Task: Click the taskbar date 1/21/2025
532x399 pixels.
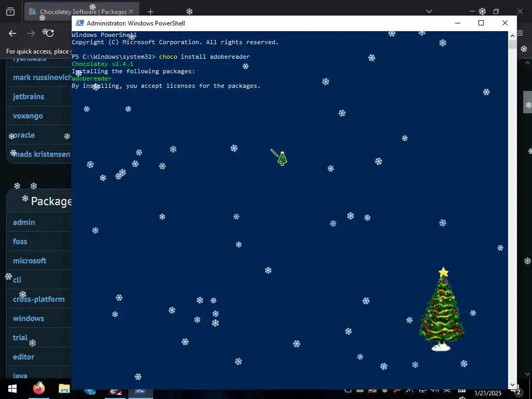Action: click(487, 393)
